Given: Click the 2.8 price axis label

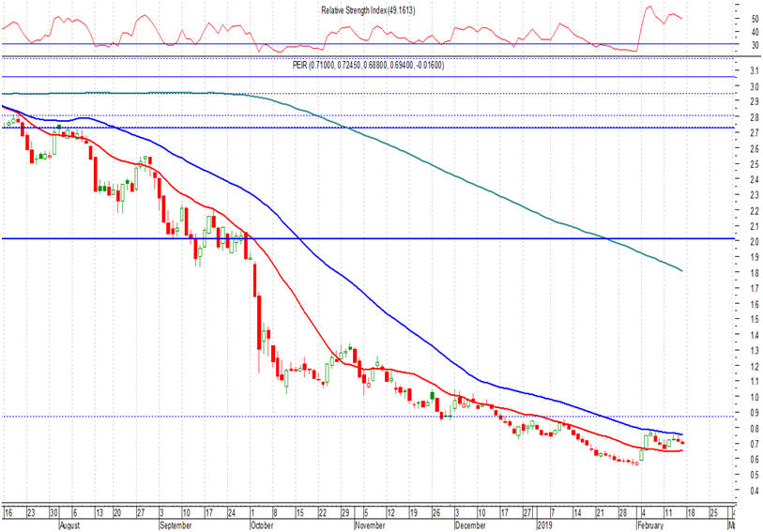Looking at the screenshot, I should [x=755, y=117].
